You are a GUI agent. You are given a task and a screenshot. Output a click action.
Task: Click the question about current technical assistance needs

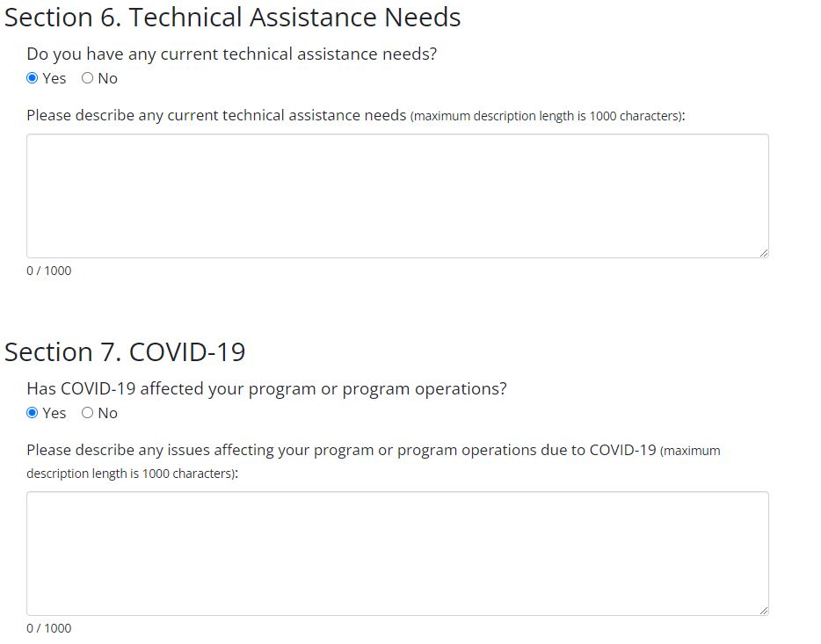(231, 54)
